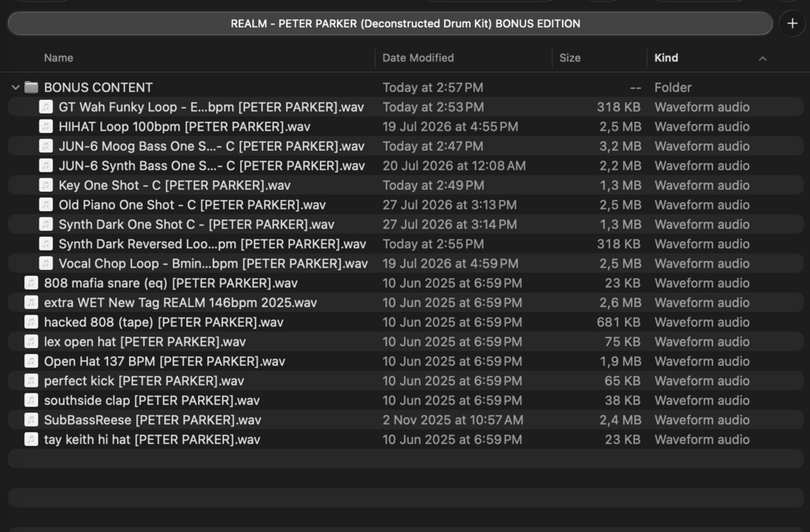The width and height of the screenshot is (810, 532).
Task: Click audio icon of Key One Shot
Action: coord(46,185)
